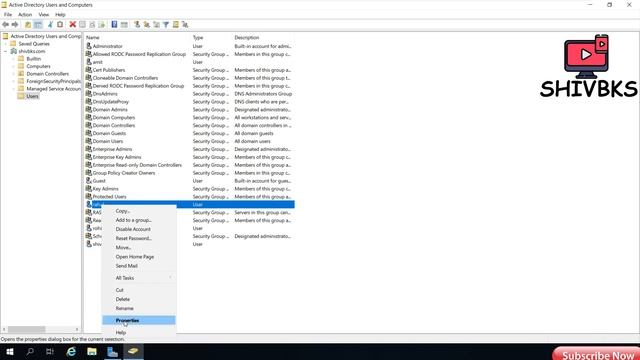Click the Key Admins group icon
Screen dimensions: 640x360
click(89, 189)
